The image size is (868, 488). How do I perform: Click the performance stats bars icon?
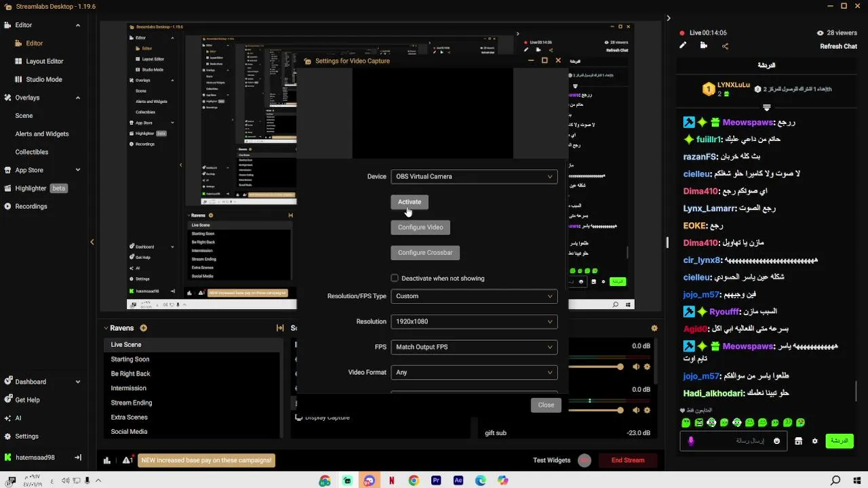click(107, 460)
